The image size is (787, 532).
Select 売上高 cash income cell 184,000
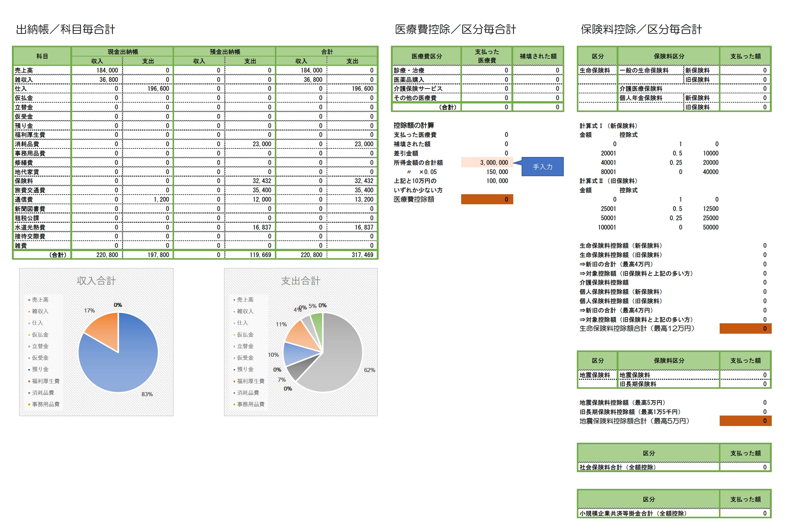[x=97, y=70]
